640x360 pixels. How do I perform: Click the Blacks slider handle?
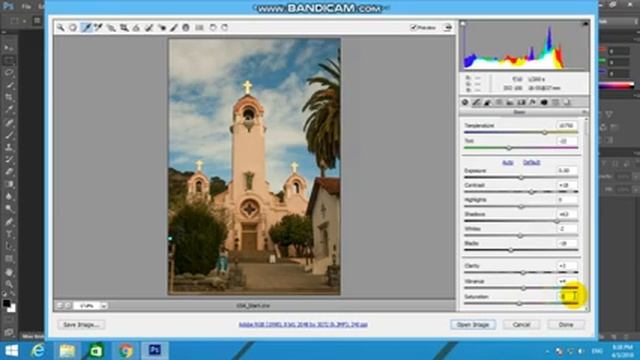pos(511,250)
